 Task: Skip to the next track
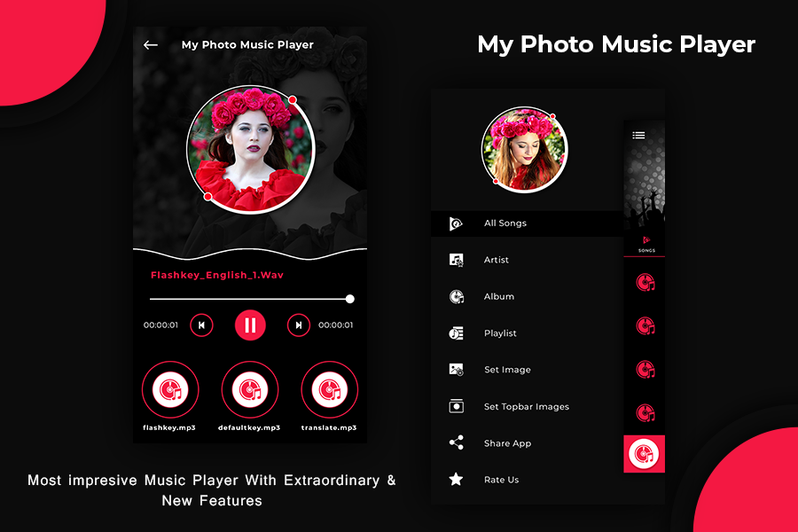299,325
